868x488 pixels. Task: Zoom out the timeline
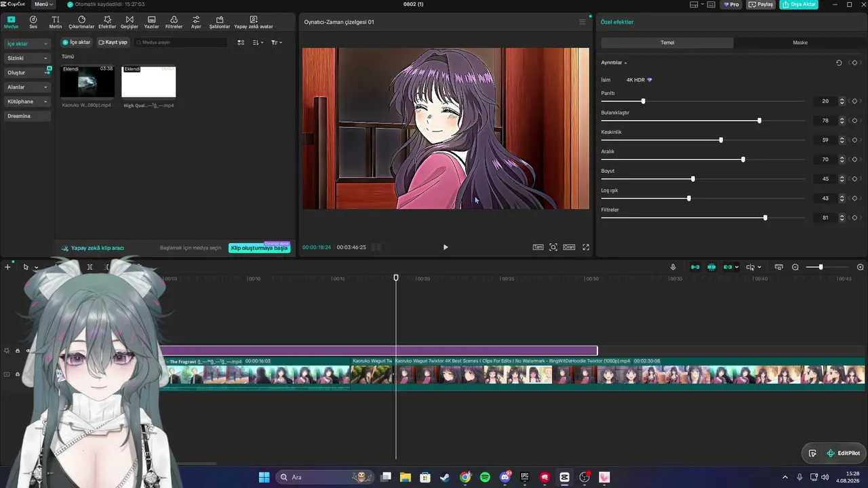(x=795, y=267)
